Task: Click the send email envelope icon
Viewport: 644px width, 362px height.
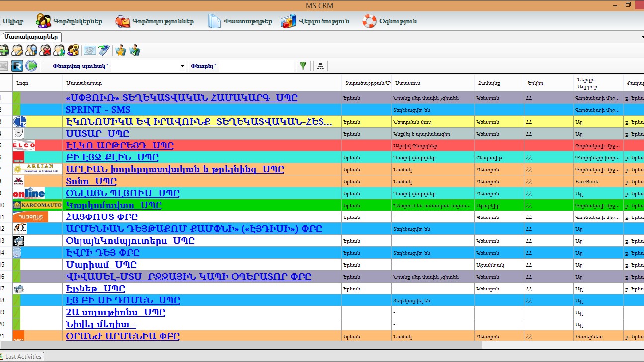Action: coord(89,50)
